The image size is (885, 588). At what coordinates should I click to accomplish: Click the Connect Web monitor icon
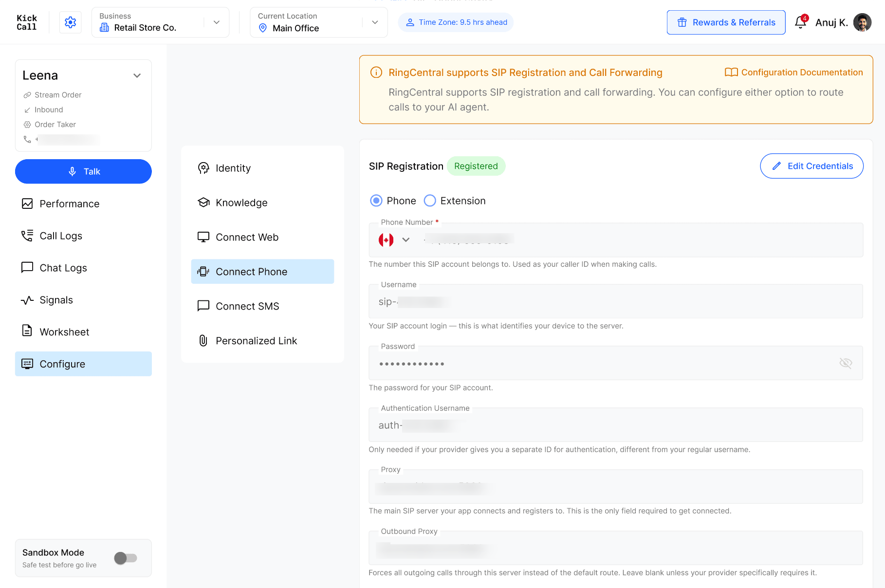click(x=203, y=237)
